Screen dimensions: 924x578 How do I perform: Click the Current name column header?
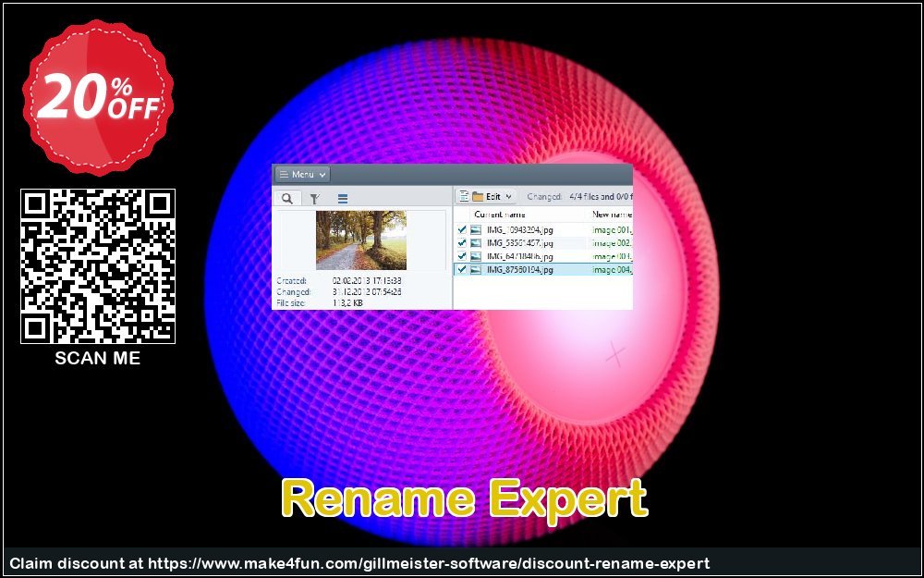500,215
